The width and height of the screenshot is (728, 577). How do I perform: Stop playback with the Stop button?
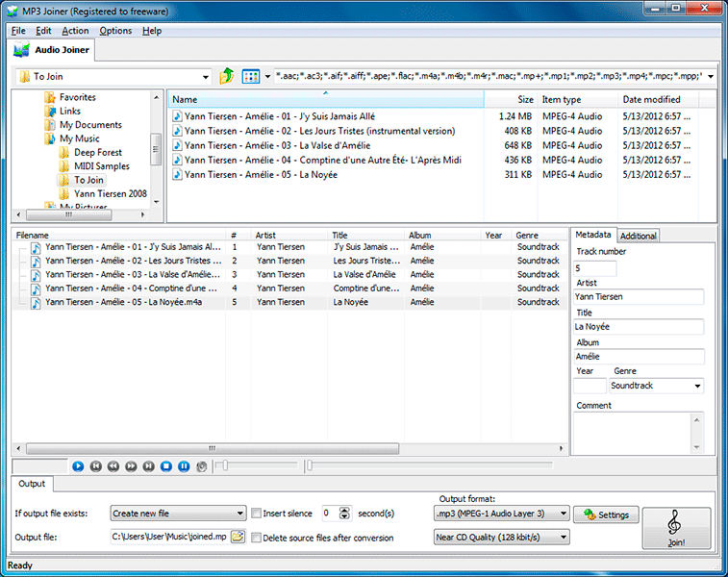(166, 466)
